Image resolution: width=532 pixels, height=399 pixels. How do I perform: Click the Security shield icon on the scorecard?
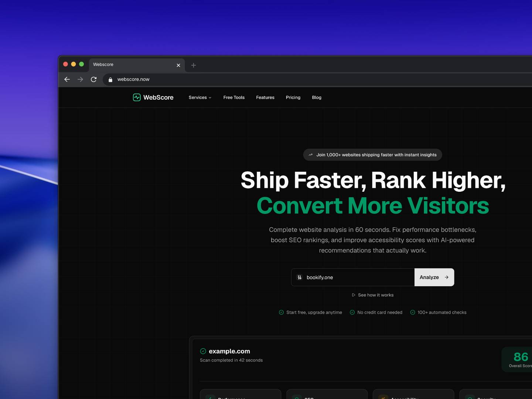point(471,398)
